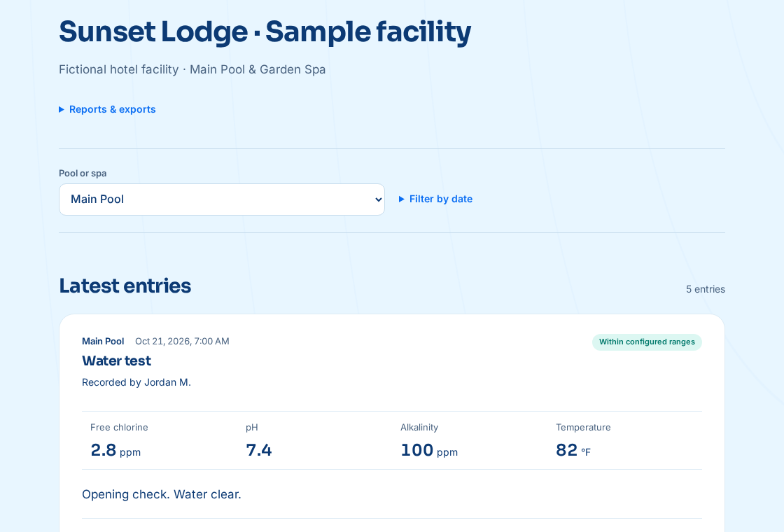
Task: Click the Sunset Lodge page heading
Action: pyautogui.click(x=265, y=31)
